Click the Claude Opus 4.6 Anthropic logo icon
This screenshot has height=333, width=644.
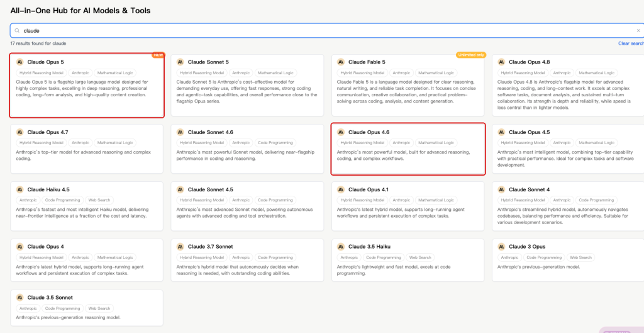pos(341,132)
